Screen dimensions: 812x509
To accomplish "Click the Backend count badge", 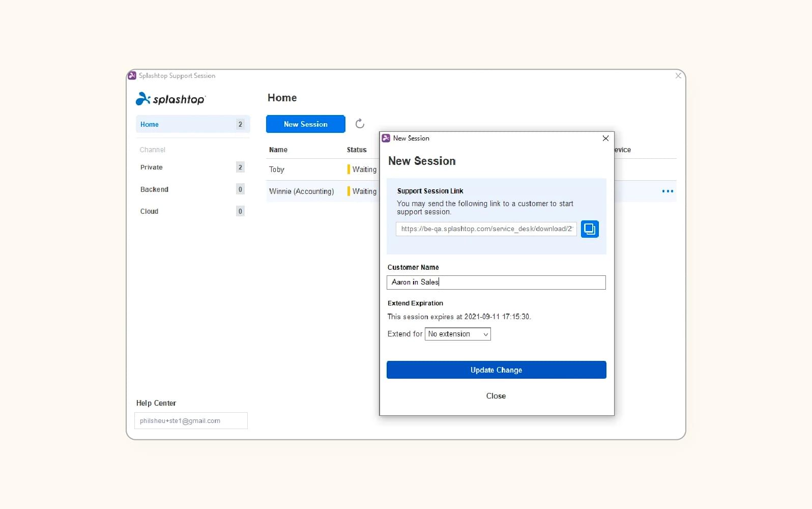I will (x=240, y=189).
